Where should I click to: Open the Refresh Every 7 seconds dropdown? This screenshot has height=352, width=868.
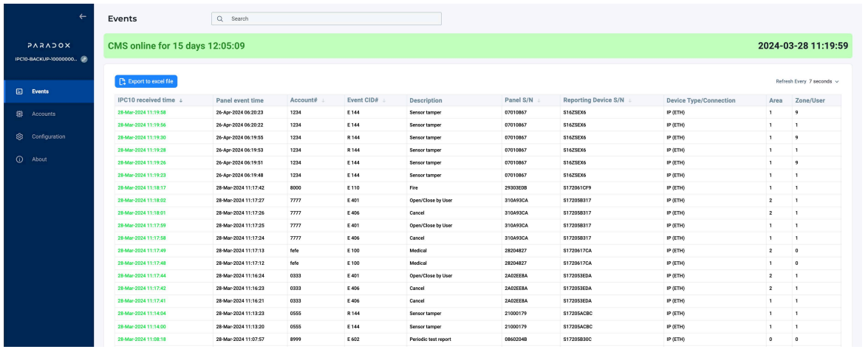(824, 81)
